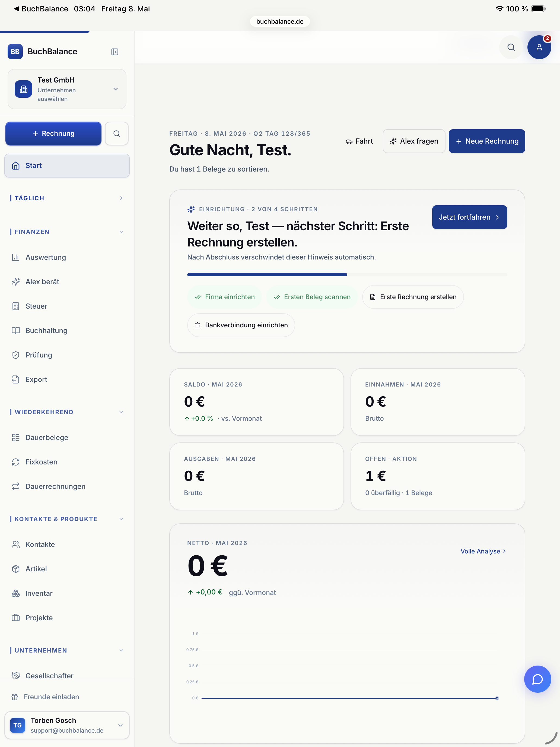
Task: Collapse the WIEDERKEHREND section
Action: pyautogui.click(x=67, y=412)
